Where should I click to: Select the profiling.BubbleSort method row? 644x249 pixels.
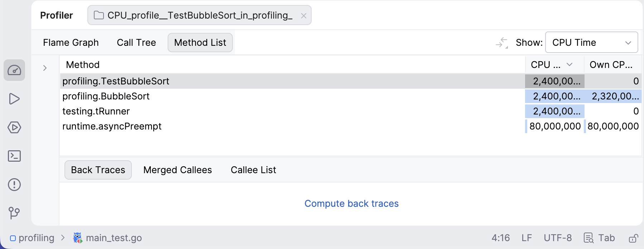(106, 96)
